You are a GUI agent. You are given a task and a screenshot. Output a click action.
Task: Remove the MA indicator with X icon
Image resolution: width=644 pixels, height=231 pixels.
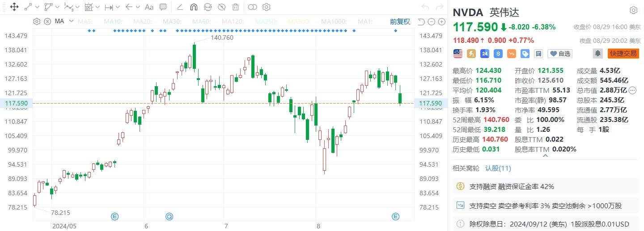click(47, 21)
